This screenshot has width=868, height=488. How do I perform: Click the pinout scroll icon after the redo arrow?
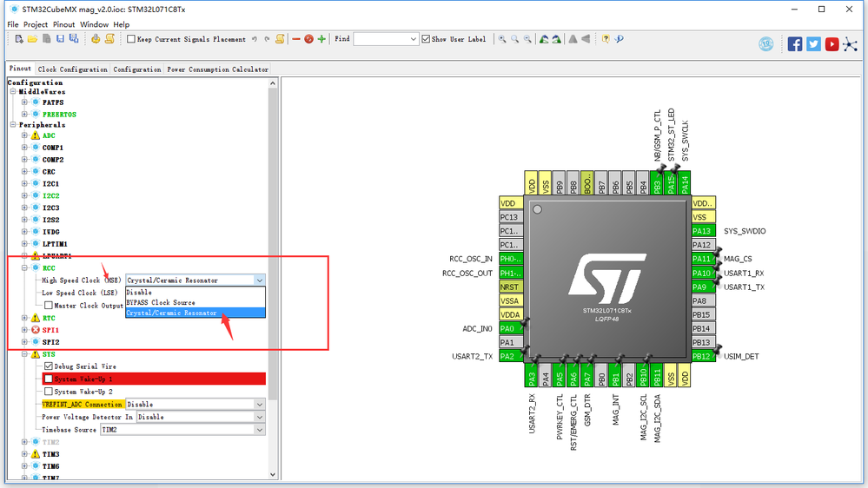[x=280, y=39]
